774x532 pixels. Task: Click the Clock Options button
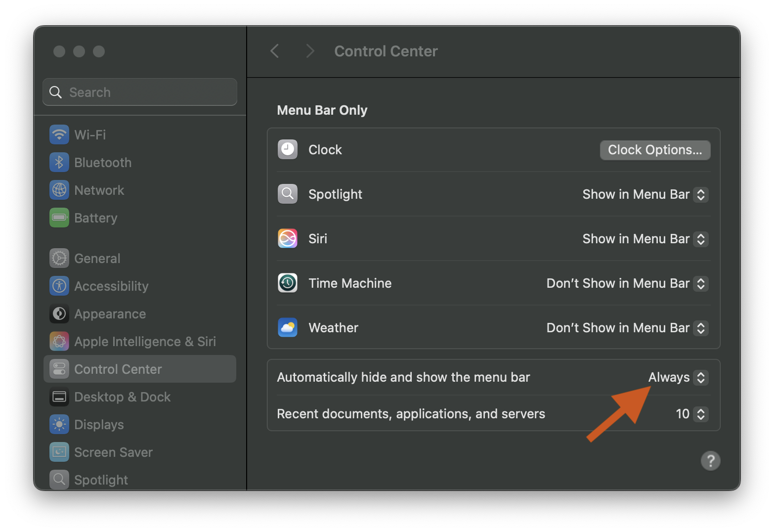655,150
